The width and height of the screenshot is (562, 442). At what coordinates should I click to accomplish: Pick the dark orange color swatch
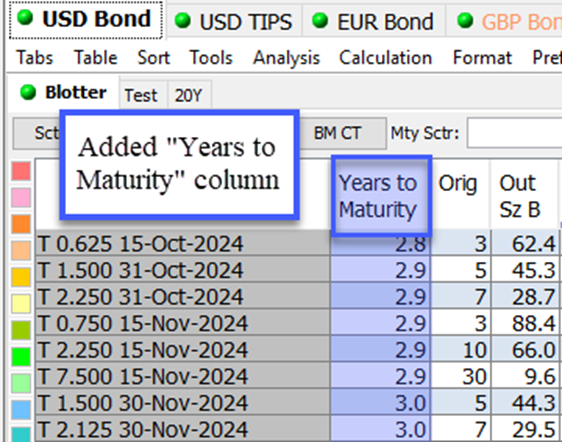21,224
